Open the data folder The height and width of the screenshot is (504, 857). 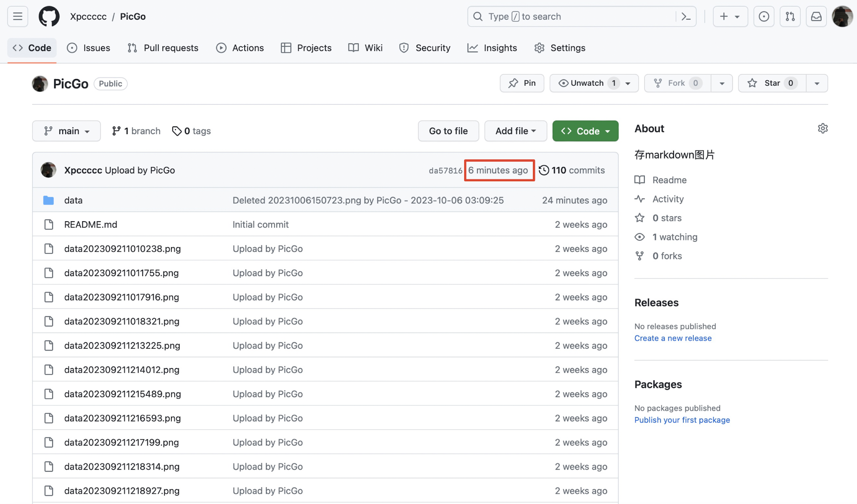tap(73, 200)
